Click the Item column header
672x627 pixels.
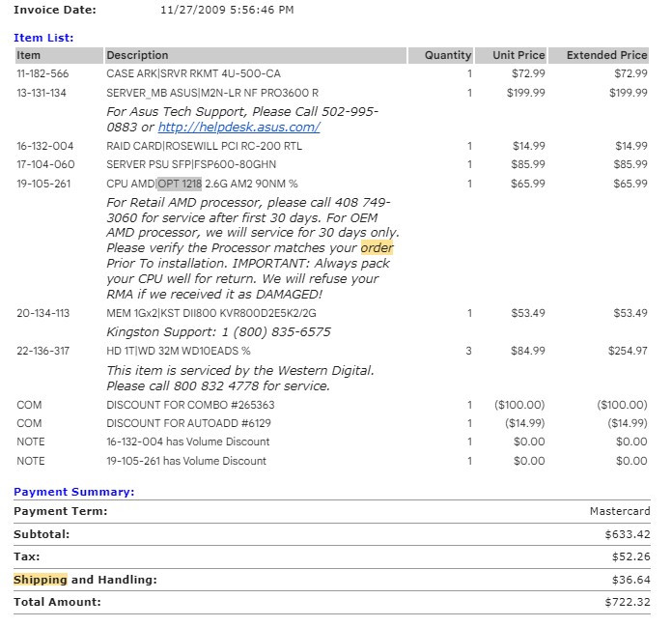point(59,55)
